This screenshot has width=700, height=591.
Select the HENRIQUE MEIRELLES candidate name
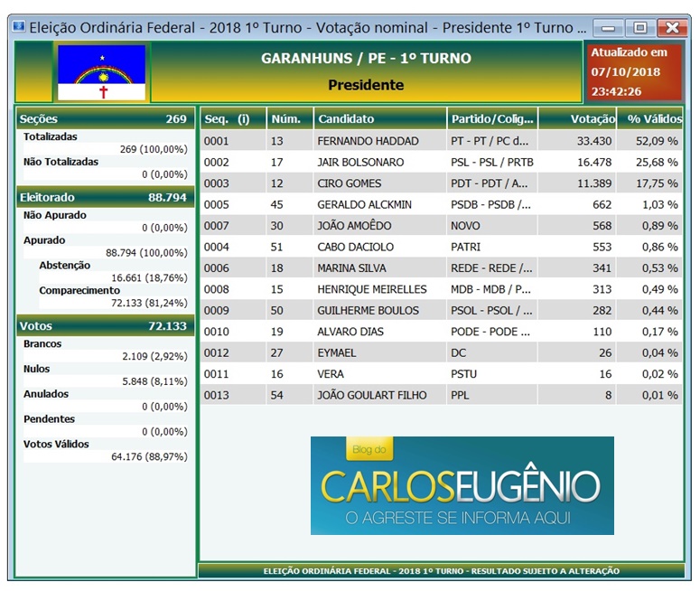pos(372,289)
